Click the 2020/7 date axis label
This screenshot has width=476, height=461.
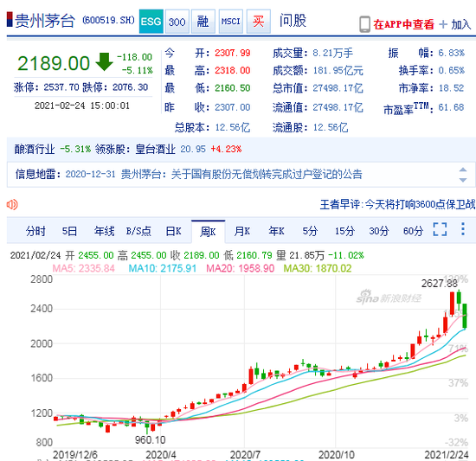245,455
